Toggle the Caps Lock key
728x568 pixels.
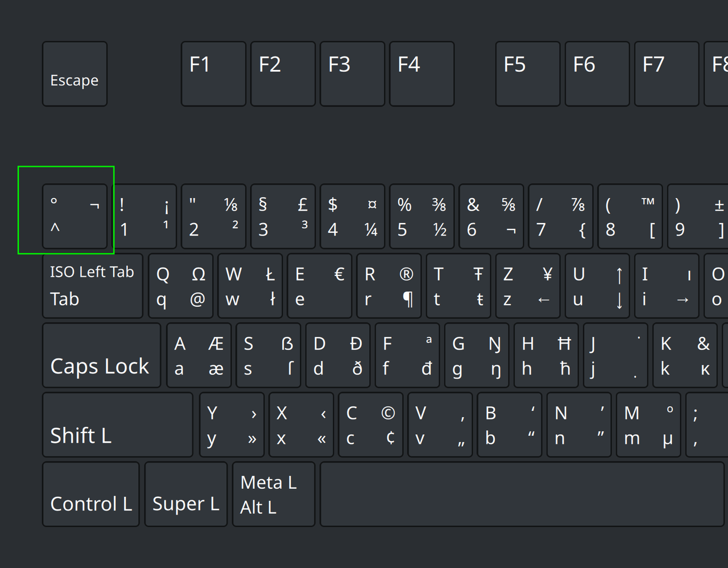tap(101, 356)
